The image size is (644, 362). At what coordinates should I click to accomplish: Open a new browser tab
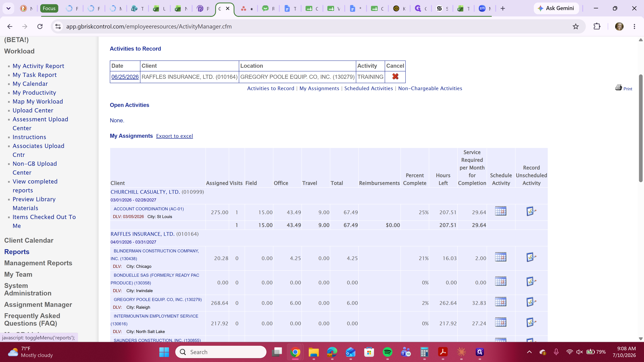[x=503, y=9]
